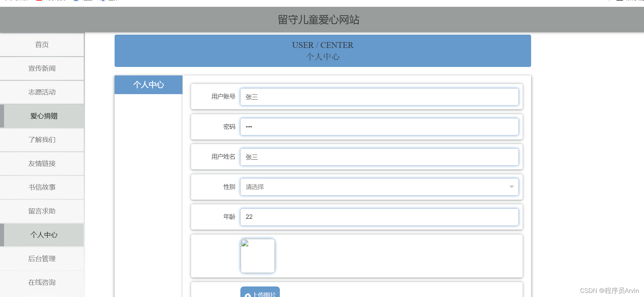644x297 pixels.
Task: Click into the 密码 field
Action: tap(379, 127)
